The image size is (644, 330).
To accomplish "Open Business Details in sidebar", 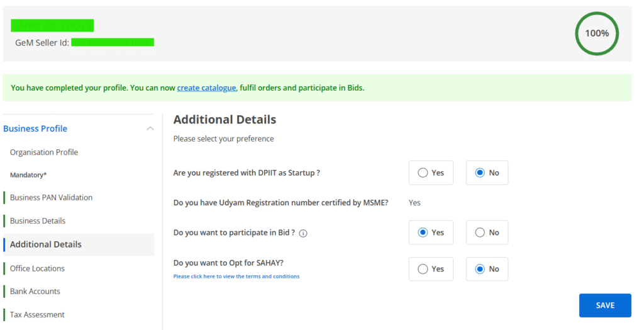I will [x=38, y=221].
